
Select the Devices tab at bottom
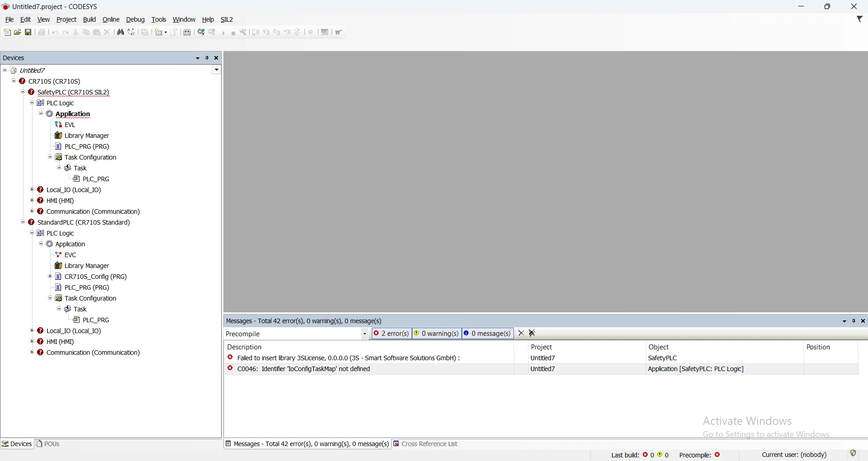[17, 444]
